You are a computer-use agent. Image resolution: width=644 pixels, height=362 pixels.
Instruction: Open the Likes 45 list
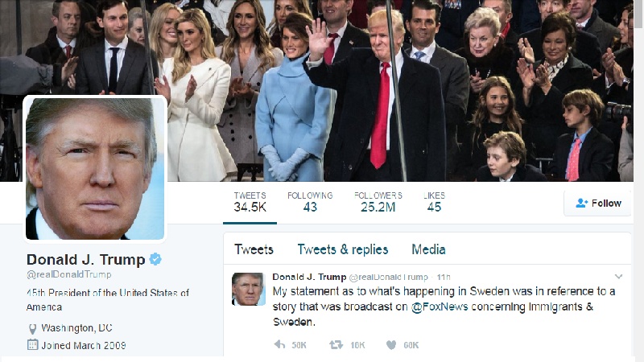(x=434, y=202)
